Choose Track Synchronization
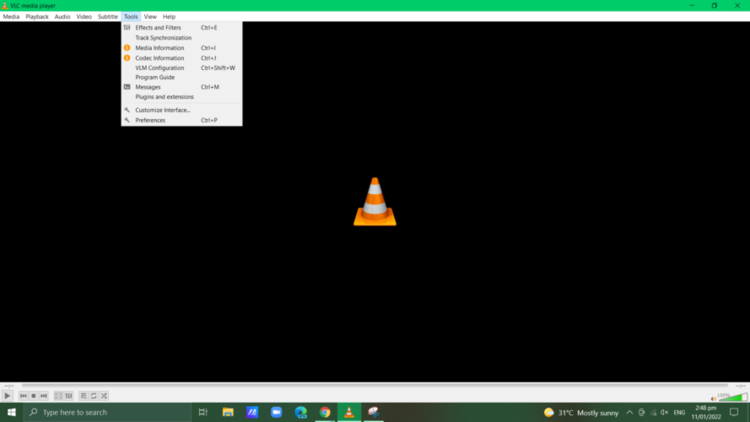 click(182, 38)
